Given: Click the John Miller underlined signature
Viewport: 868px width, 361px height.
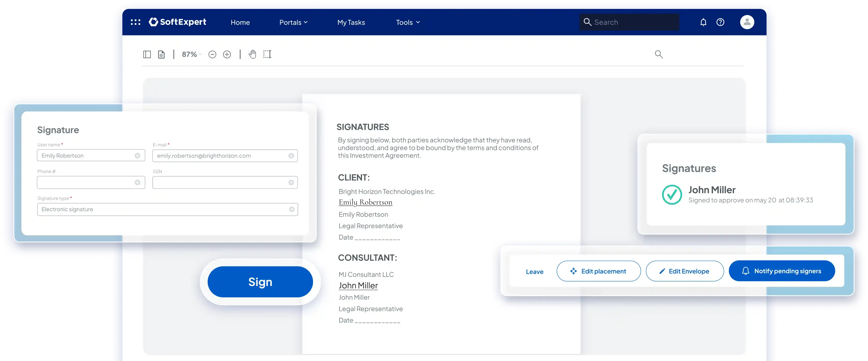Looking at the screenshot, I should click(358, 285).
